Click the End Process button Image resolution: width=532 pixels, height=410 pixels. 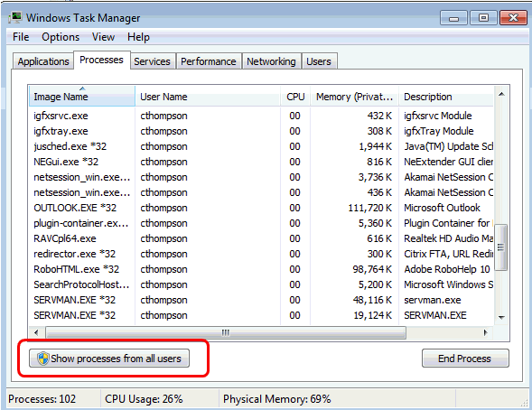(465, 359)
